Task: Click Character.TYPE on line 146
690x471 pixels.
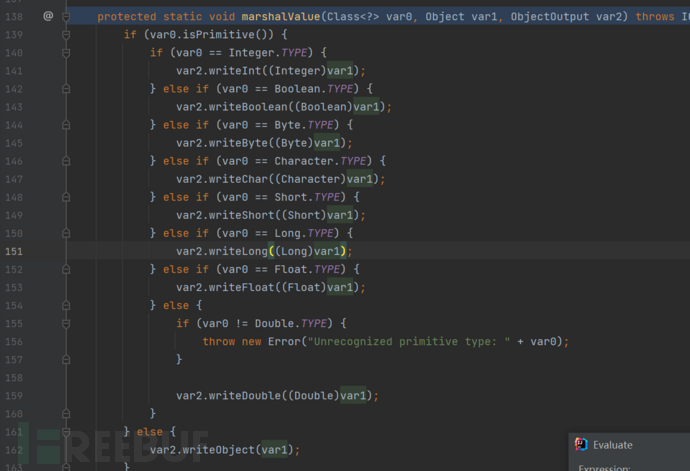Action: (320, 161)
